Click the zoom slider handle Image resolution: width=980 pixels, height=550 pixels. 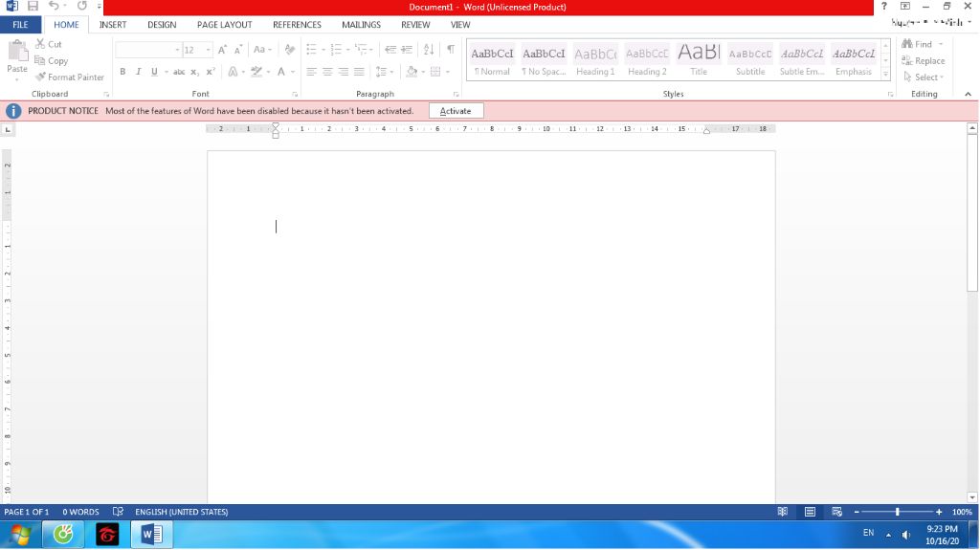coord(898,512)
